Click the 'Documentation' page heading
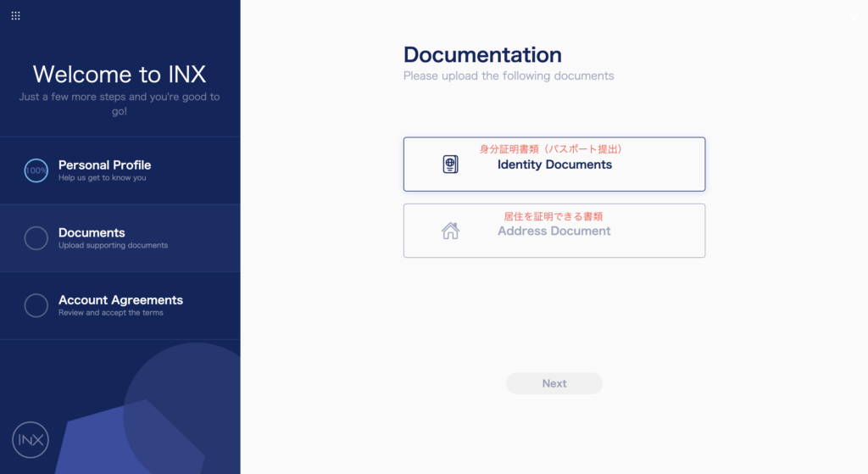868x474 pixels. coord(482,55)
